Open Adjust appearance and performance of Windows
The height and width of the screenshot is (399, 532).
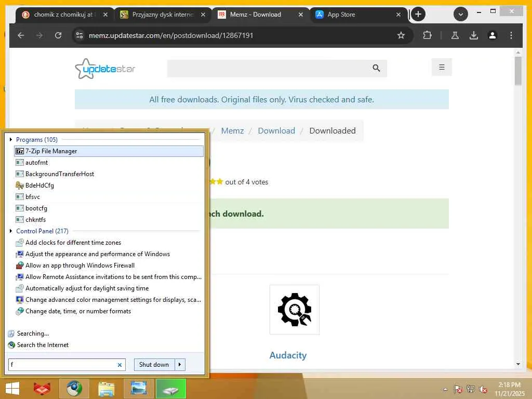click(109, 254)
